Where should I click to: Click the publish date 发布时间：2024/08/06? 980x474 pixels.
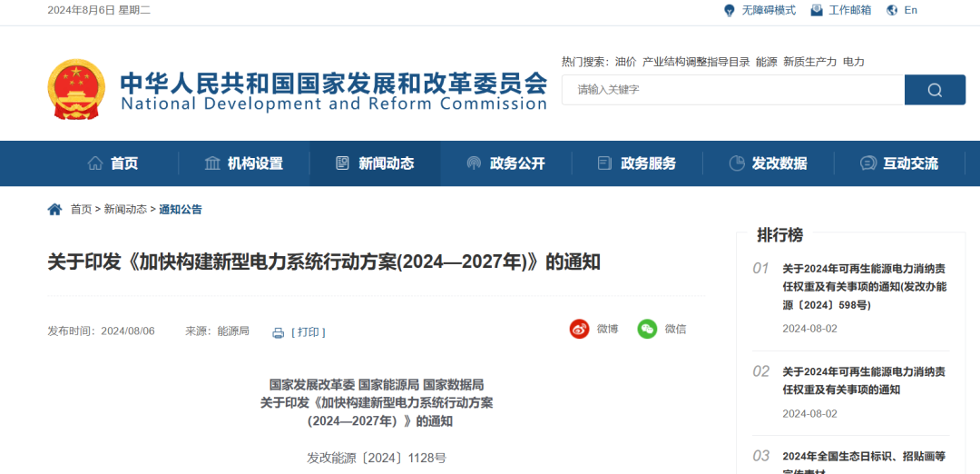[102, 331]
